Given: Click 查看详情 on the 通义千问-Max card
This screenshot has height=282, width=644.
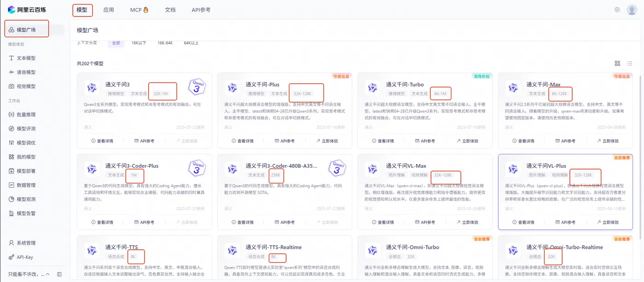Looking at the screenshot, I should click(523, 141).
